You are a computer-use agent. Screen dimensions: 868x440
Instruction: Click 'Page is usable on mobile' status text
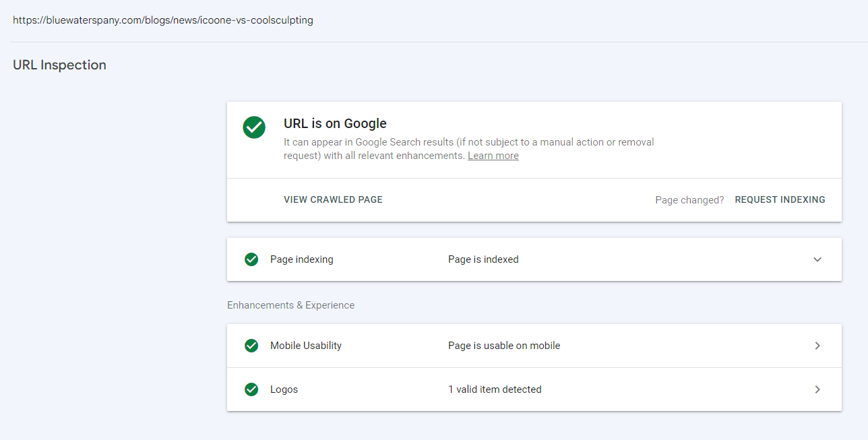coord(504,346)
